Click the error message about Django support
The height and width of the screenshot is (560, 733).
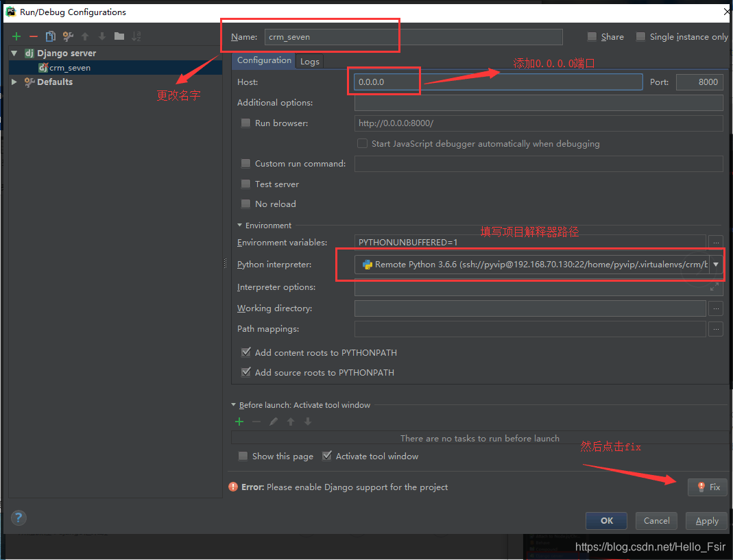coord(344,487)
